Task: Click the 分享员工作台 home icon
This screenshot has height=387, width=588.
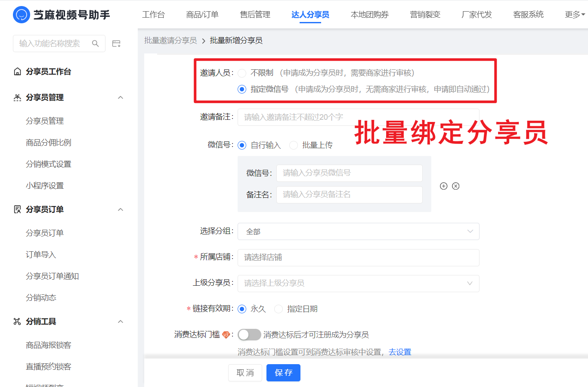Action: tap(17, 72)
